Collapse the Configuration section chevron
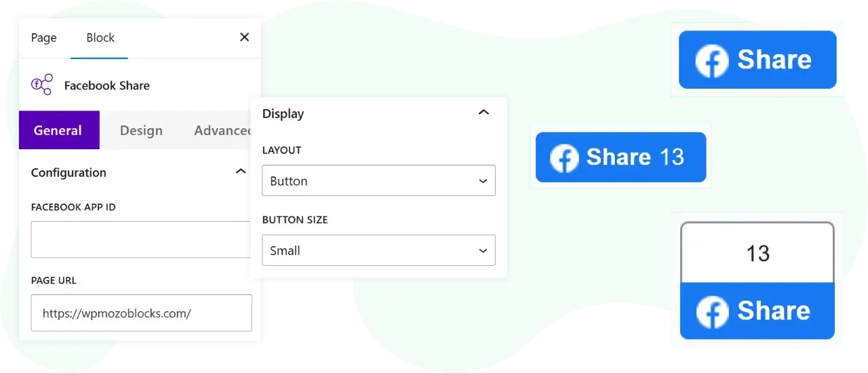 tap(241, 172)
